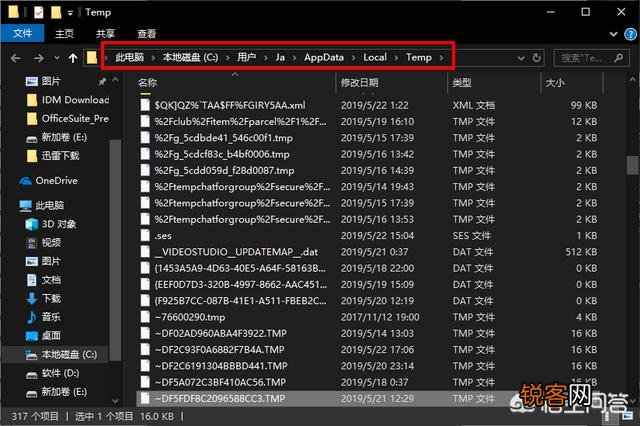The width and height of the screenshot is (640, 426).
Task: Switch to the 主页 ribbon tab
Action: [64, 33]
